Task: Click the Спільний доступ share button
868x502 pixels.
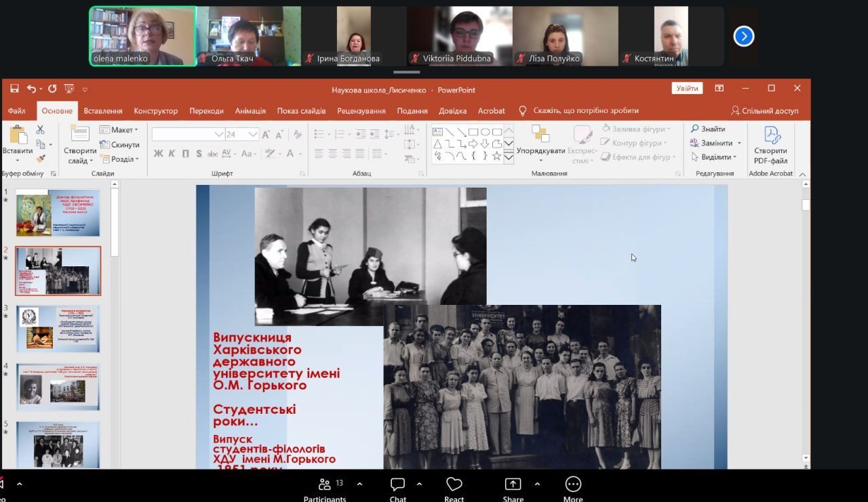Action: coord(764,111)
